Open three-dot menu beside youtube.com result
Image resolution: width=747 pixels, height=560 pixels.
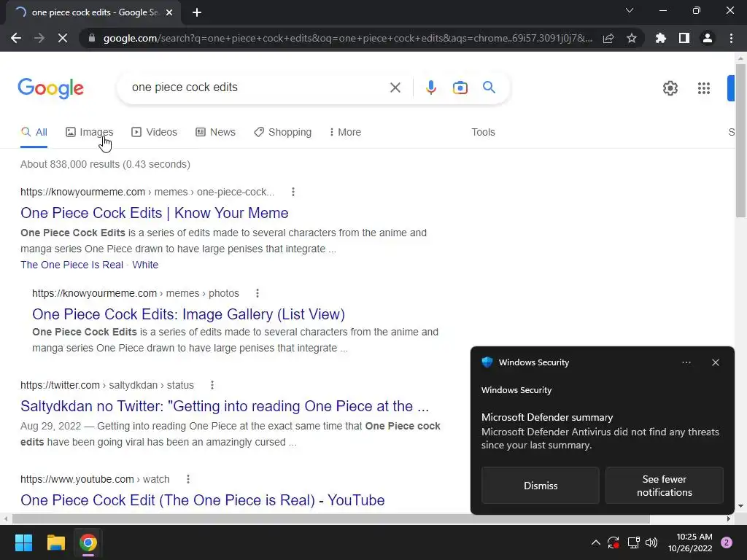pyautogui.click(x=188, y=479)
